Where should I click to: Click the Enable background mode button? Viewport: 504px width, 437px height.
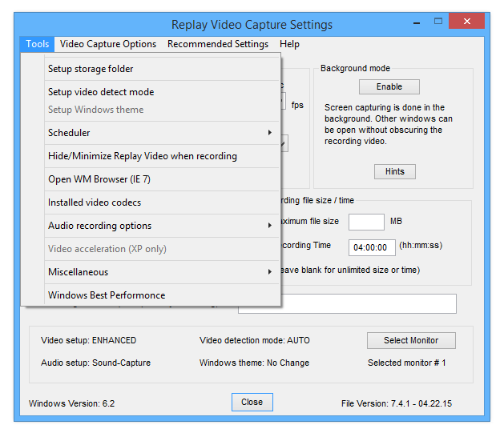[x=389, y=86]
